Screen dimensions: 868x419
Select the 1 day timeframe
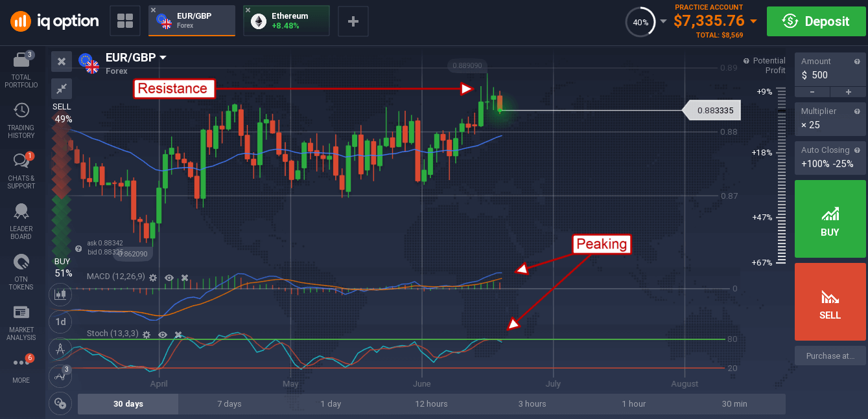[331, 403]
